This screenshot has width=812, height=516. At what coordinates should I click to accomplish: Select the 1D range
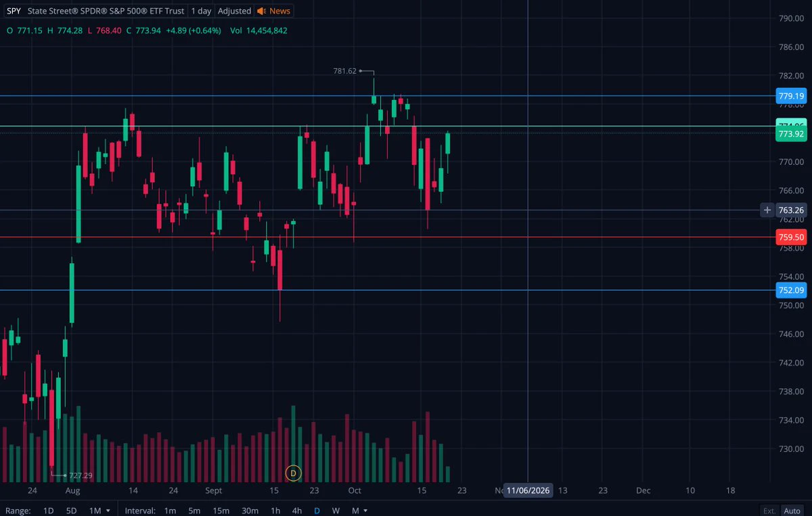48,511
